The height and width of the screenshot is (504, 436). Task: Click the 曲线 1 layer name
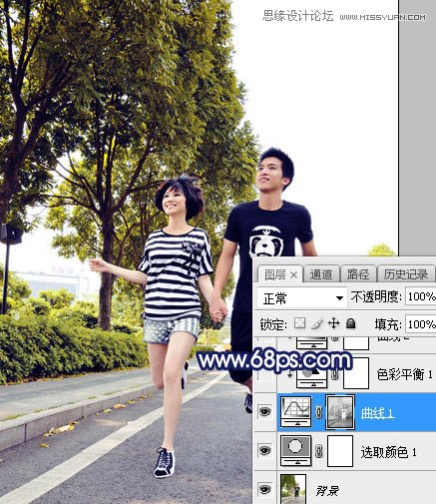coord(377,413)
